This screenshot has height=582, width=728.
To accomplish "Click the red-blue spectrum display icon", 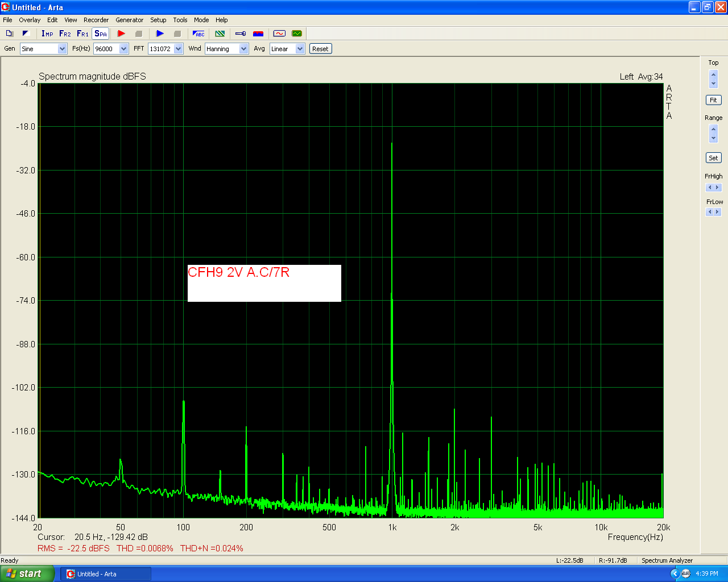I will click(x=258, y=34).
